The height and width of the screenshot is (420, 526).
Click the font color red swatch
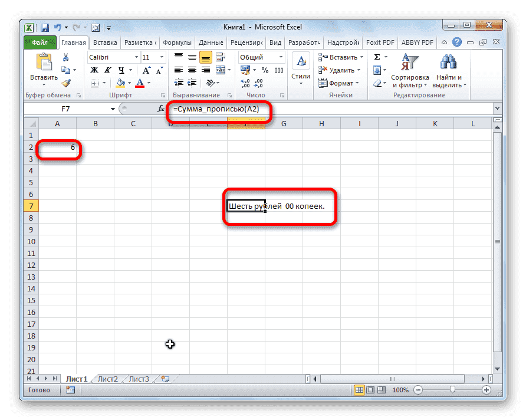click(140, 84)
